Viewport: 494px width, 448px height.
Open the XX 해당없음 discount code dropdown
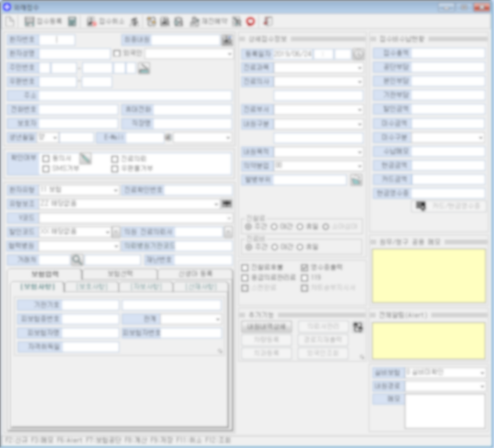75,232
